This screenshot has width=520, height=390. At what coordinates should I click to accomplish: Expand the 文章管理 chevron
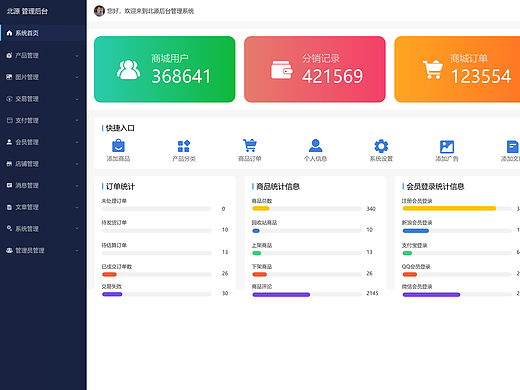(x=77, y=207)
